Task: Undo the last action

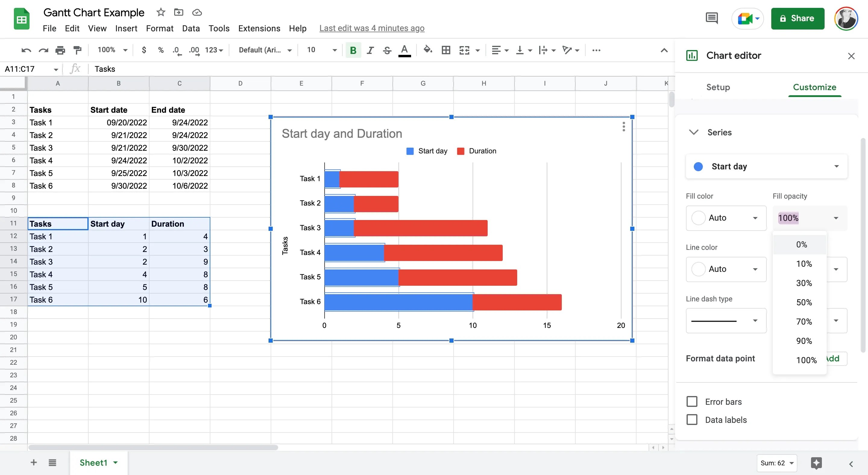Action: tap(26, 50)
